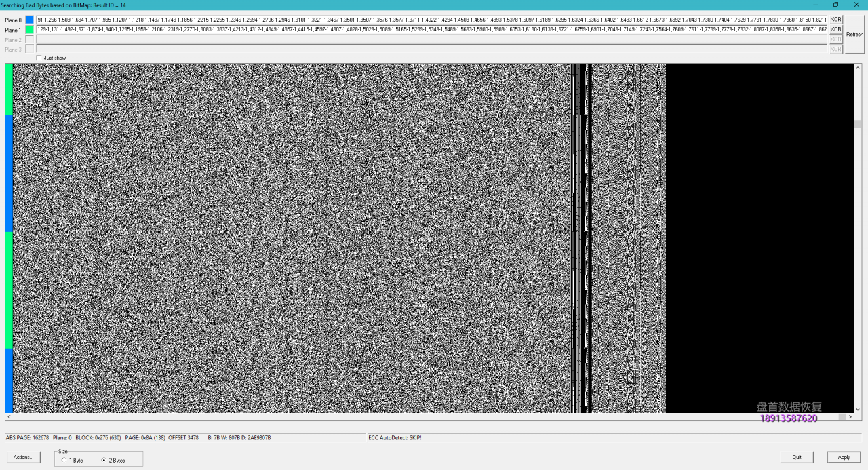This screenshot has width=868, height=470.
Task: Enable the Just show checkbox
Action: (39, 58)
